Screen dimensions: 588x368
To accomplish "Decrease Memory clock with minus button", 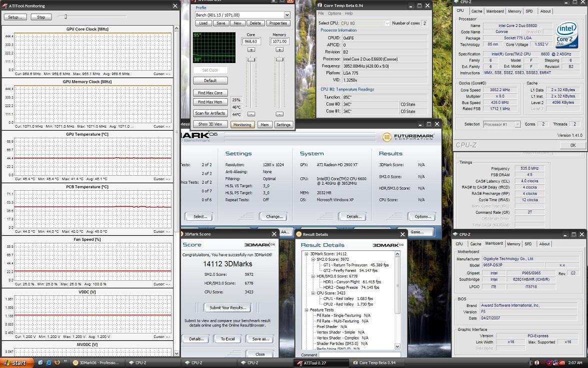I will coord(279,114).
